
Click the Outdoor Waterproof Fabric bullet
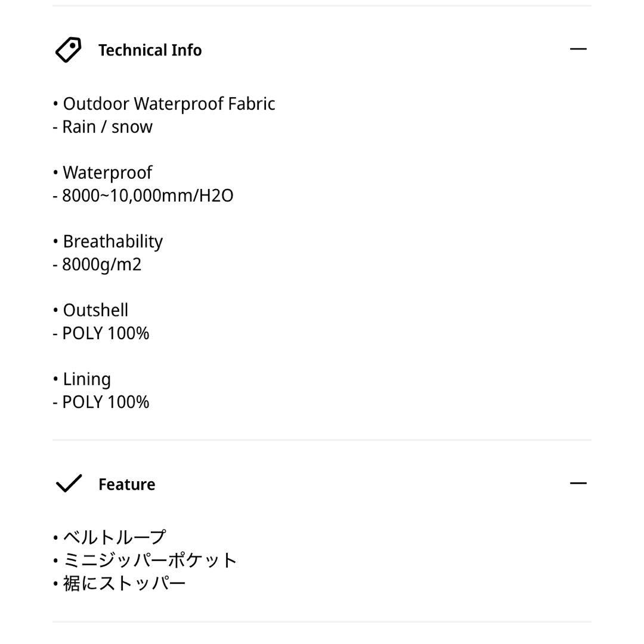tap(163, 103)
